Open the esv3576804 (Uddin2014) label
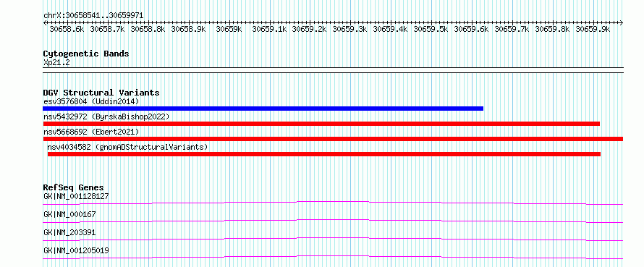Viewport: 644px width, 267px height. pyautogui.click(x=92, y=101)
